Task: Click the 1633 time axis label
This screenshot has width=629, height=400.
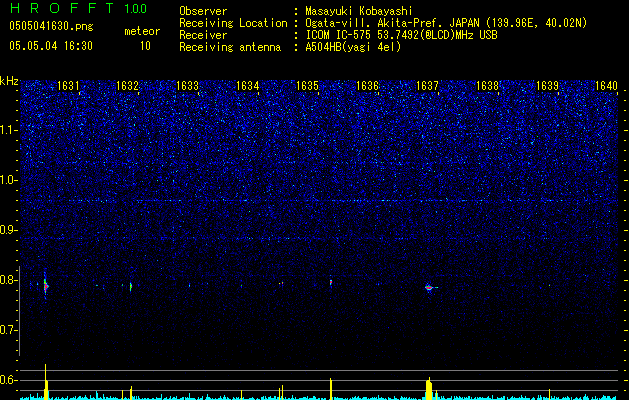Action: 187,86
